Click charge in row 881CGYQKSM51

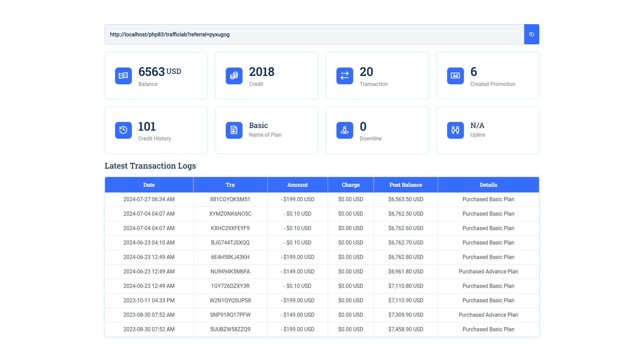click(x=351, y=200)
